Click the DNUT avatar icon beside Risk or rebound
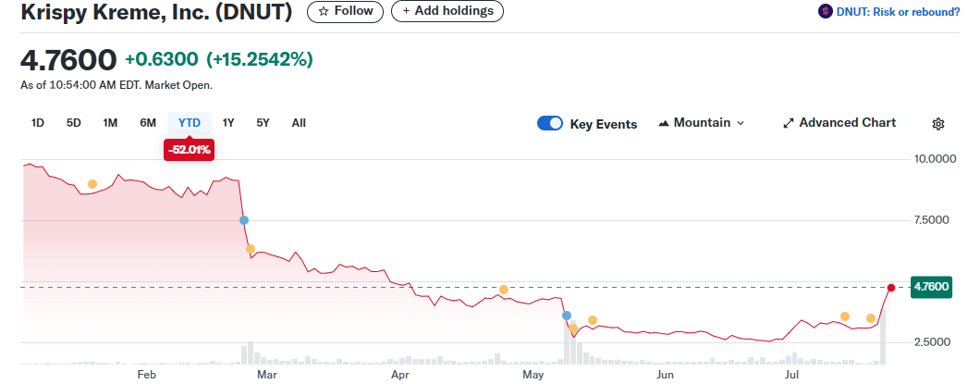The height and width of the screenshot is (384, 980). click(825, 11)
